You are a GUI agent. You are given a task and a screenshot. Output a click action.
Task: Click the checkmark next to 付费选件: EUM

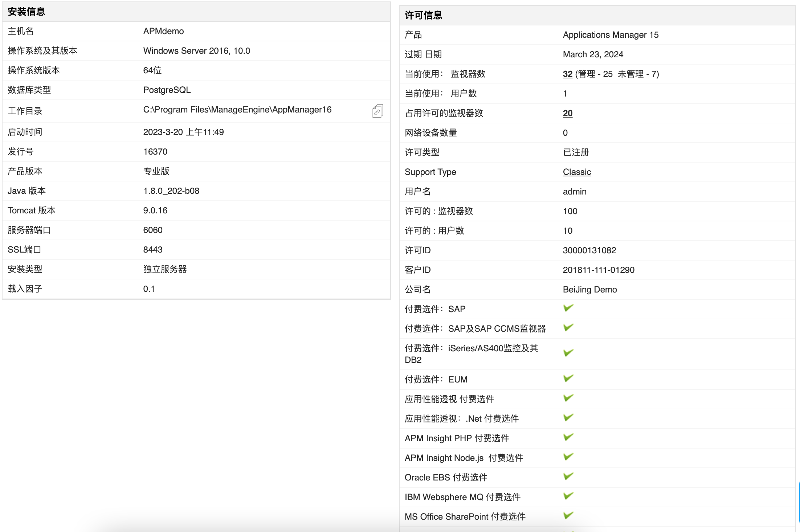point(568,378)
